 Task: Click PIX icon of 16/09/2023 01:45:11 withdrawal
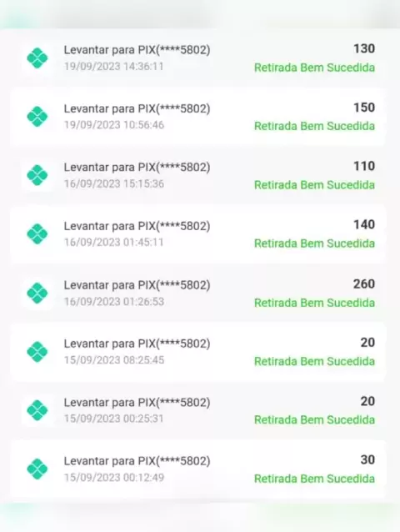pos(37,234)
